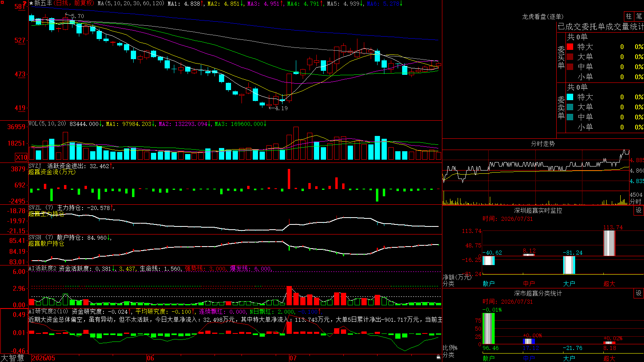This screenshot has height=362, width=644.
Task: Click the dark red 中单 buy-order swatch
Action: pos(570,67)
